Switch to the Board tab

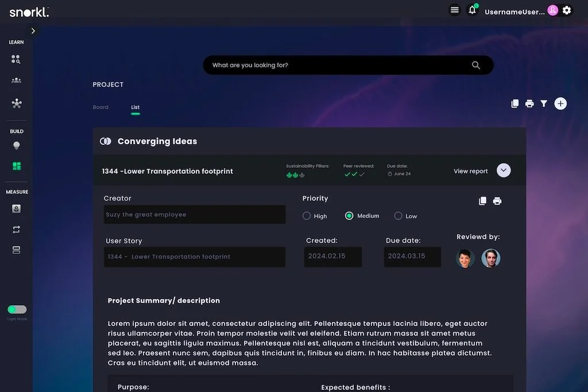(x=100, y=107)
